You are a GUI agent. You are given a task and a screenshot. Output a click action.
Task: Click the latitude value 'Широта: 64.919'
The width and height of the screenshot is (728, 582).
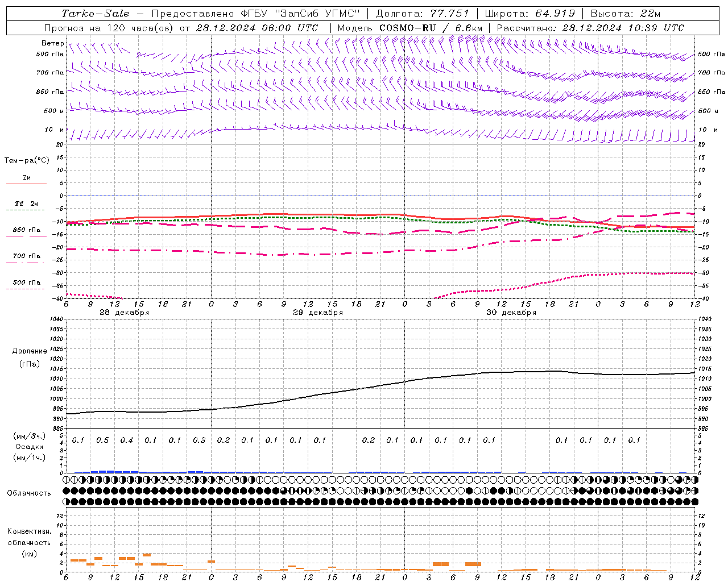point(530,14)
